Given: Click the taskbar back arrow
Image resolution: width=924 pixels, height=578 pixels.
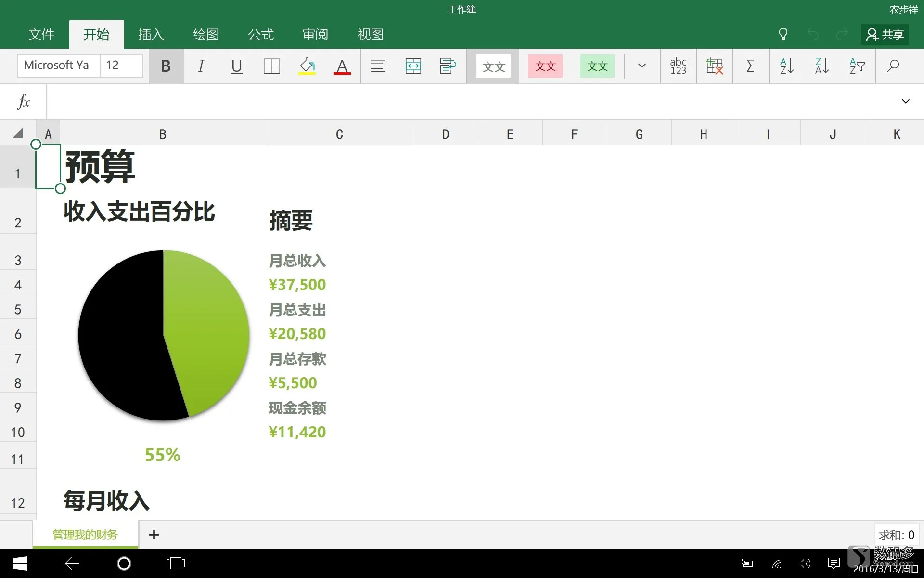Looking at the screenshot, I should 72,564.
